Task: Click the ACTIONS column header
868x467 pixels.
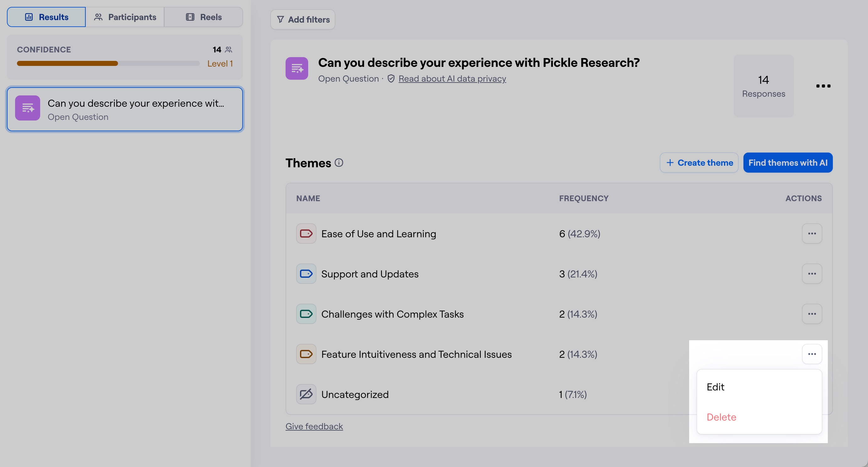Action: point(804,198)
